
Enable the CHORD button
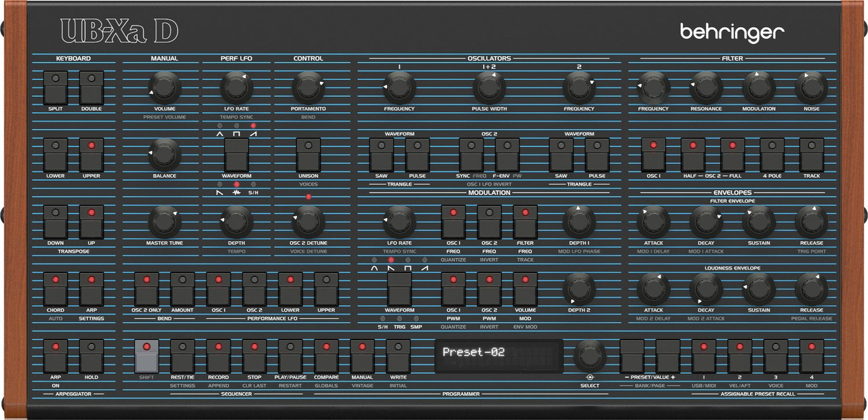coord(56,289)
